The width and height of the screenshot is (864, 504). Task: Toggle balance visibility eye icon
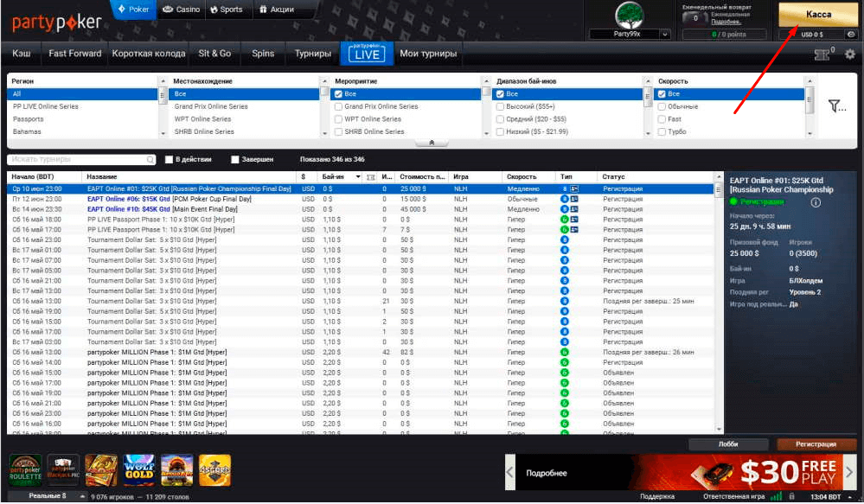pos(851,35)
